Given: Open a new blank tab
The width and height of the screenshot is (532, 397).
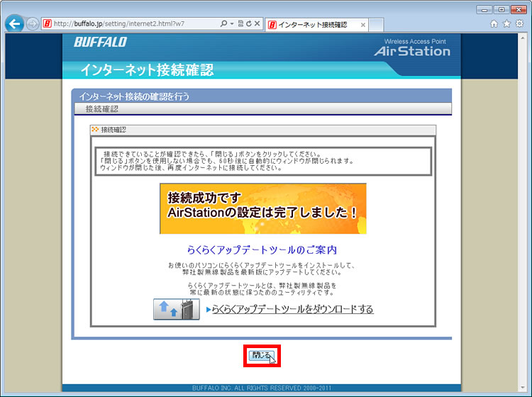Looking at the screenshot, I should [376, 25].
